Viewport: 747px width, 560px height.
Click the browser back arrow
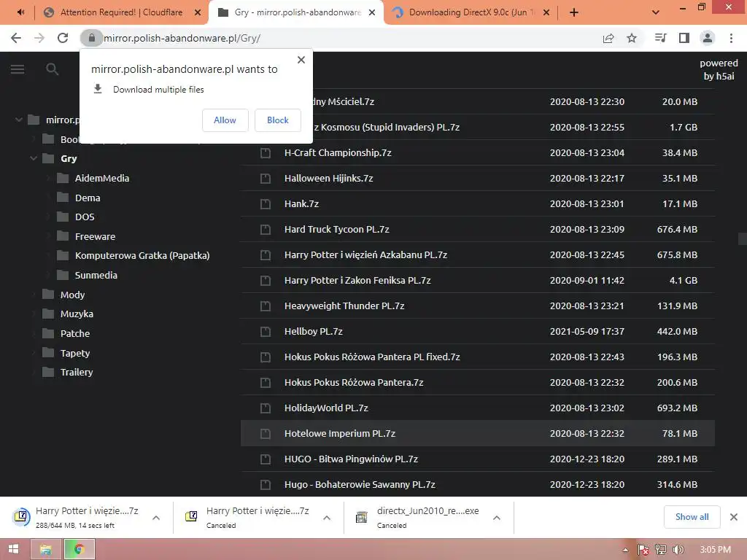click(x=16, y=38)
